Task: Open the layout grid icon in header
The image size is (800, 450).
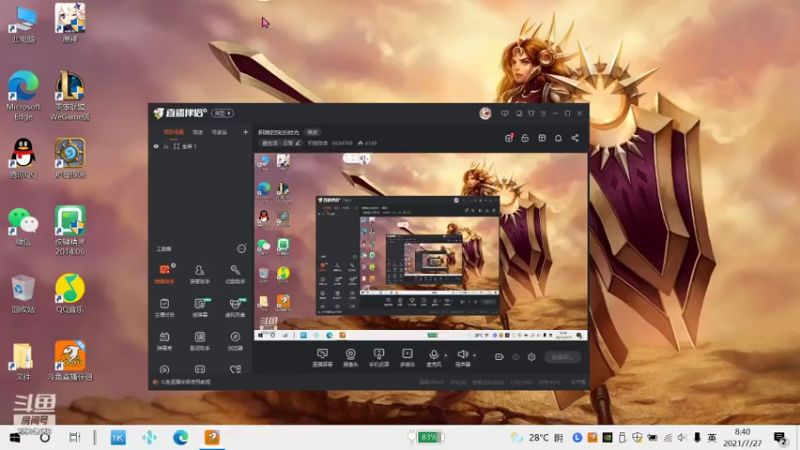Action: click(x=542, y=138)
